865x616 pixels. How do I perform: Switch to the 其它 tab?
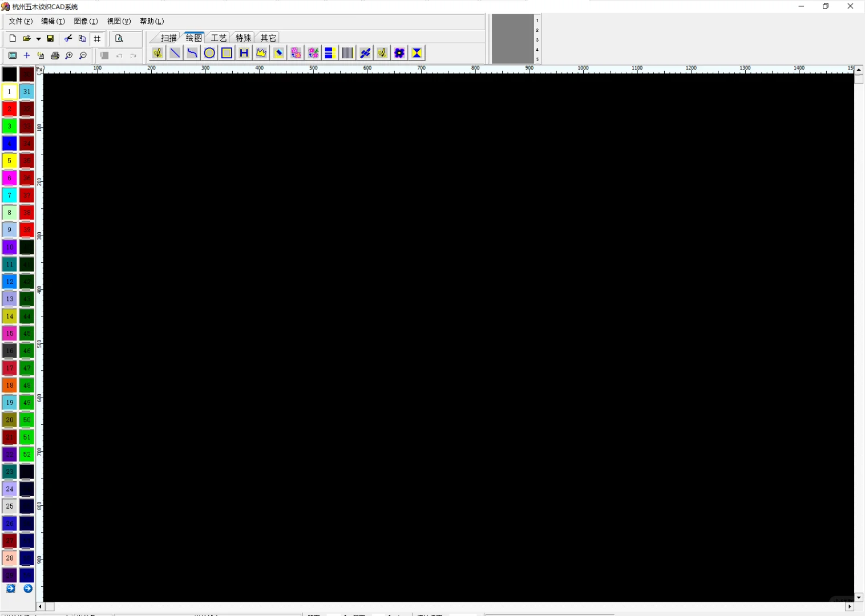(268, 38)
